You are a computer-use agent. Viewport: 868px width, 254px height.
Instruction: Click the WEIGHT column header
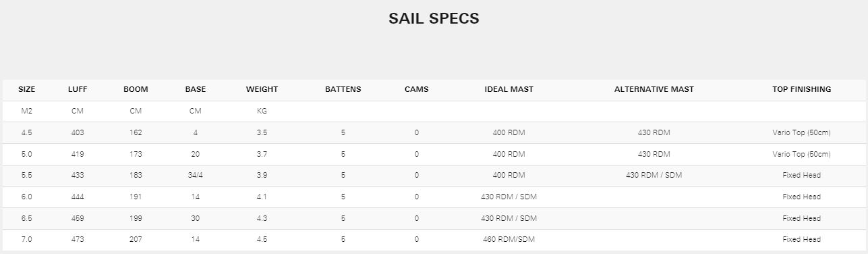pyautogui.click(x=262, y=89)
